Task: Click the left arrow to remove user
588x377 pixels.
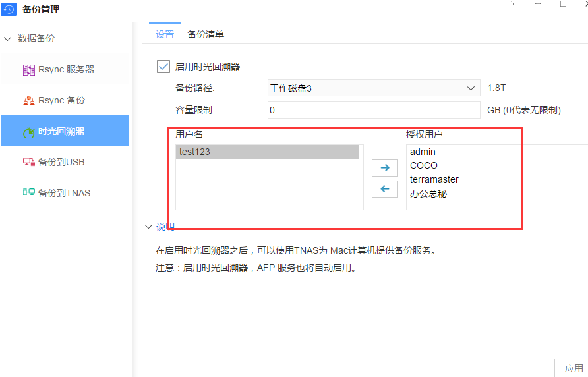Action: (385, 189)
